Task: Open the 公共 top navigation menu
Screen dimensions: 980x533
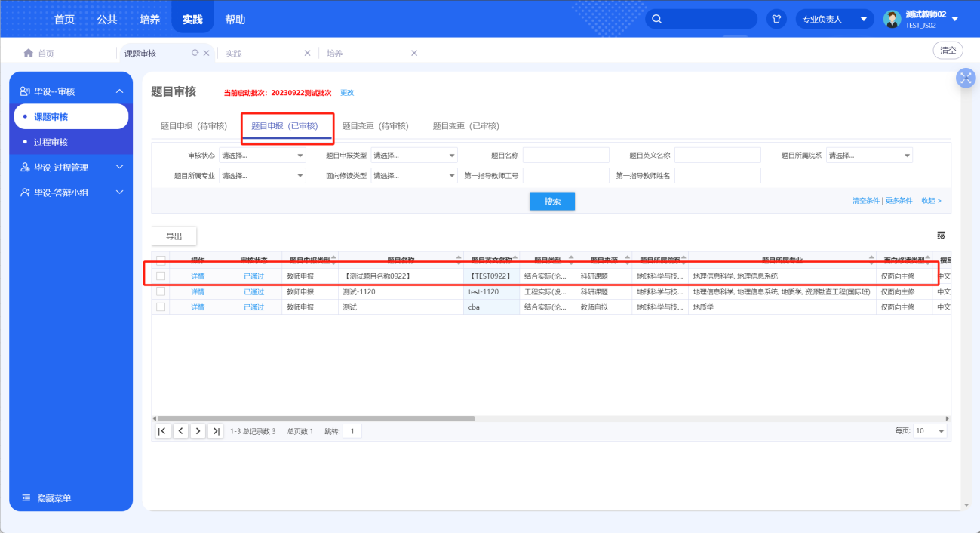Action: 107,20
